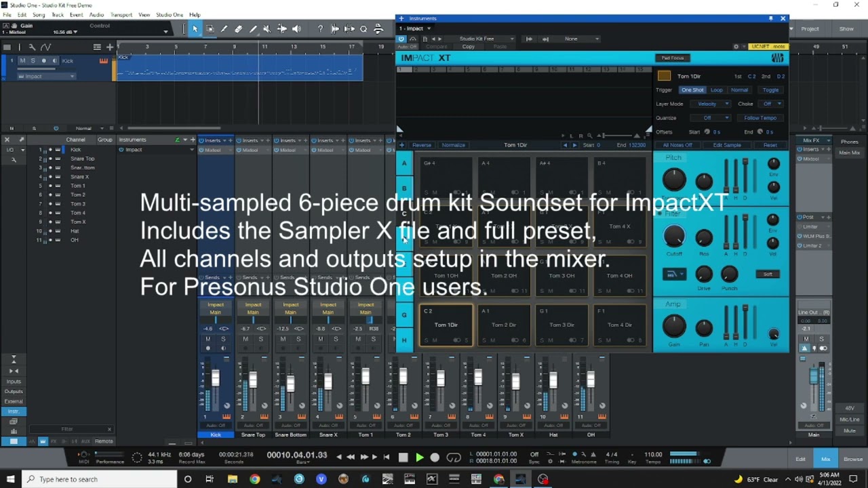
Task: Solo the Kick track in arrangement
Action: coord(33,61)
